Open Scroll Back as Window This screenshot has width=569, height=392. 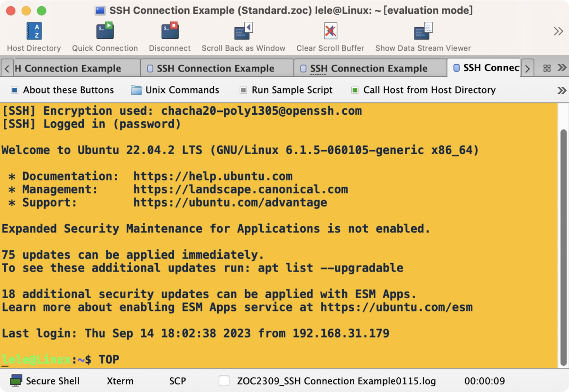pyautogui.click(x=243, y=37)
